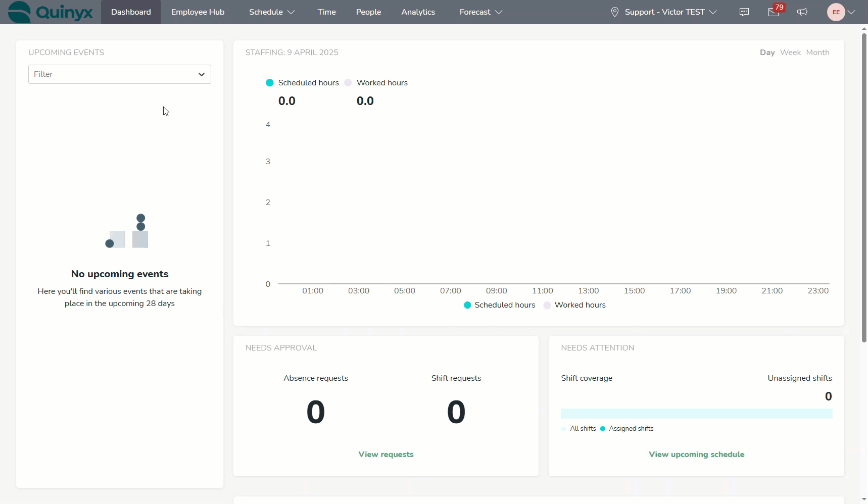
Task: Toggle Worked hours in bottom chart legend
Action: (x=574, y=305)
